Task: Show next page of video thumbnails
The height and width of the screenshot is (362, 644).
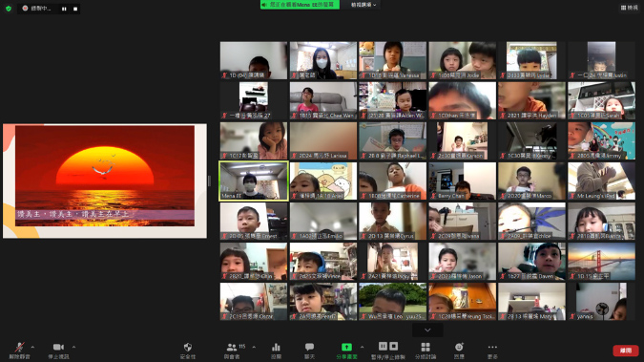Action: (427, 330)
